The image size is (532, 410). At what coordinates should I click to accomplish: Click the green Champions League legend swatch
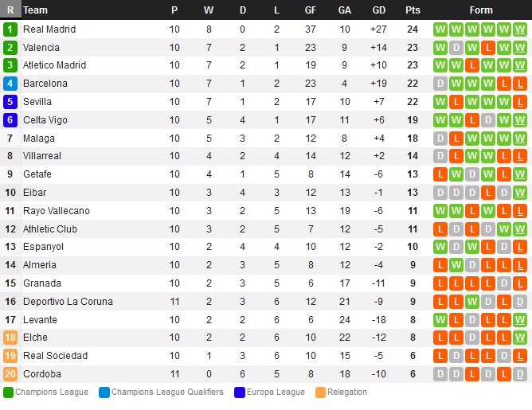pyautogui.click(x=8, y=392)
